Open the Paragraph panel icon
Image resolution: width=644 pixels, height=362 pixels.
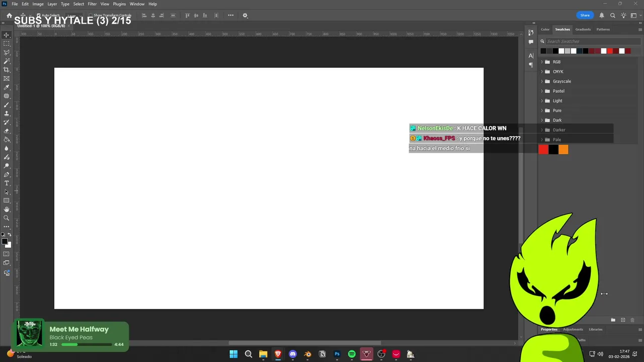[531, 64]
